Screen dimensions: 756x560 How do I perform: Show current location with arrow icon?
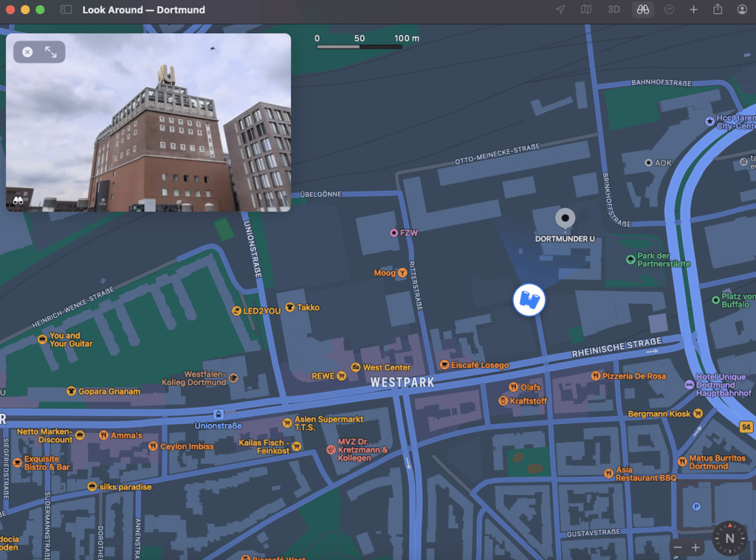(560, 10)
